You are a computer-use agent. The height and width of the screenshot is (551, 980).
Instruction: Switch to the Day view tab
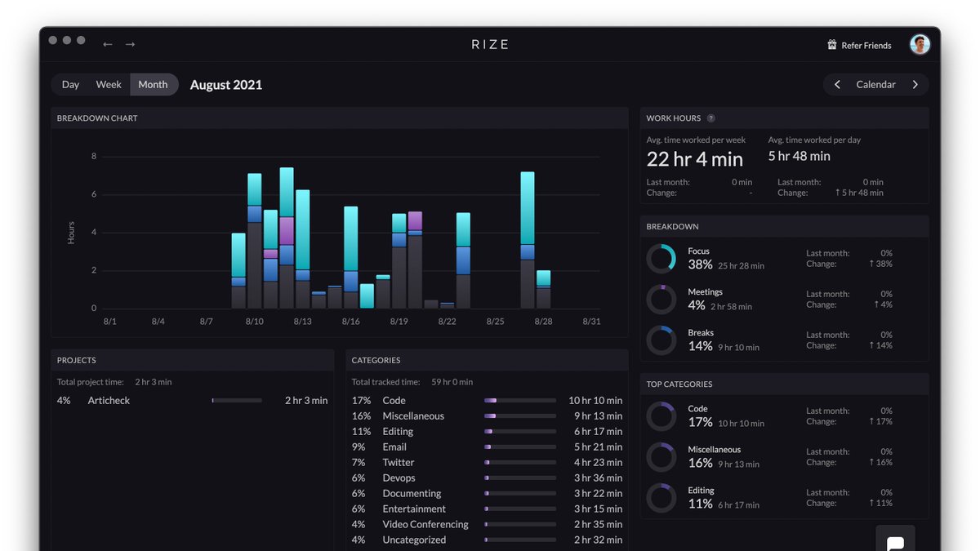coord(70,85)
